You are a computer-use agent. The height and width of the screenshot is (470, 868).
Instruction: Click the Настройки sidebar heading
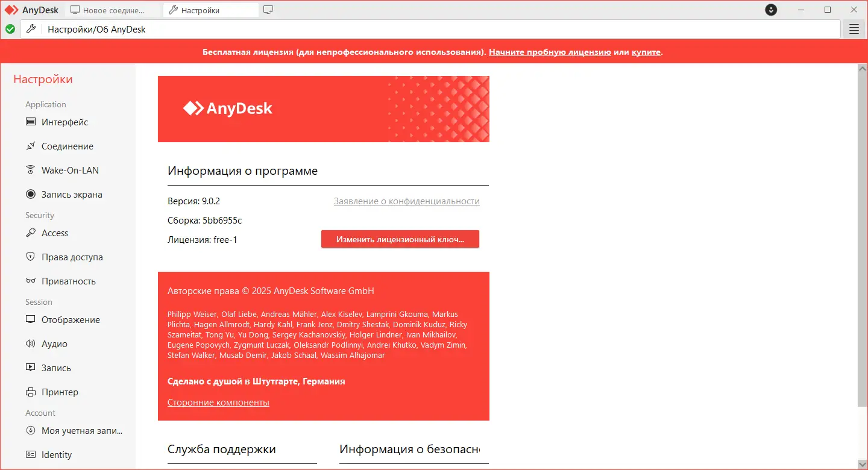coord(43,79)
